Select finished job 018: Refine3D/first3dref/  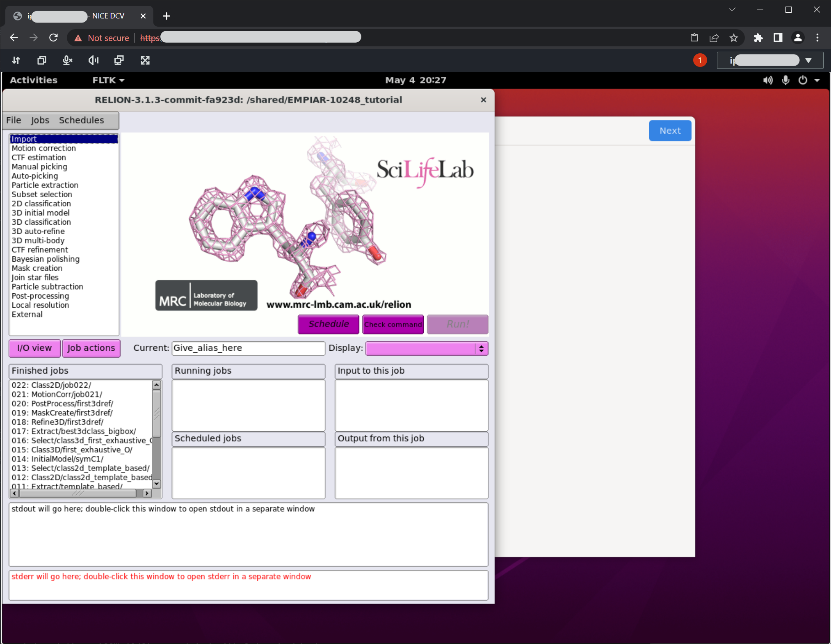pyautogui.click(x=57, y=422)
